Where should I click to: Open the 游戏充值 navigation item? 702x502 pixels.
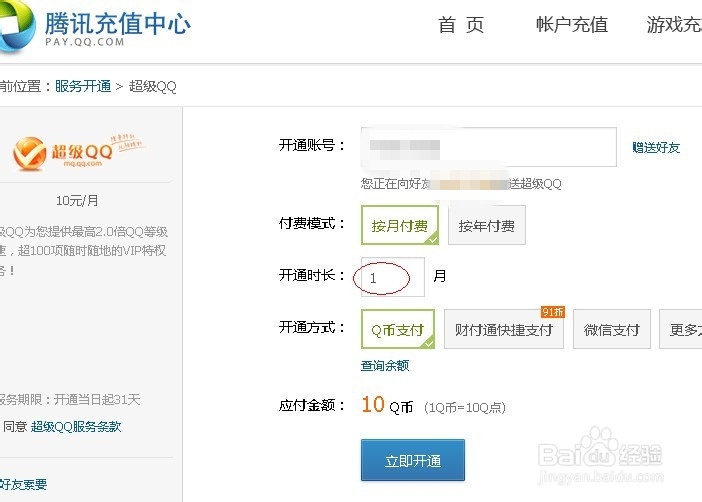tap(674, 25)
